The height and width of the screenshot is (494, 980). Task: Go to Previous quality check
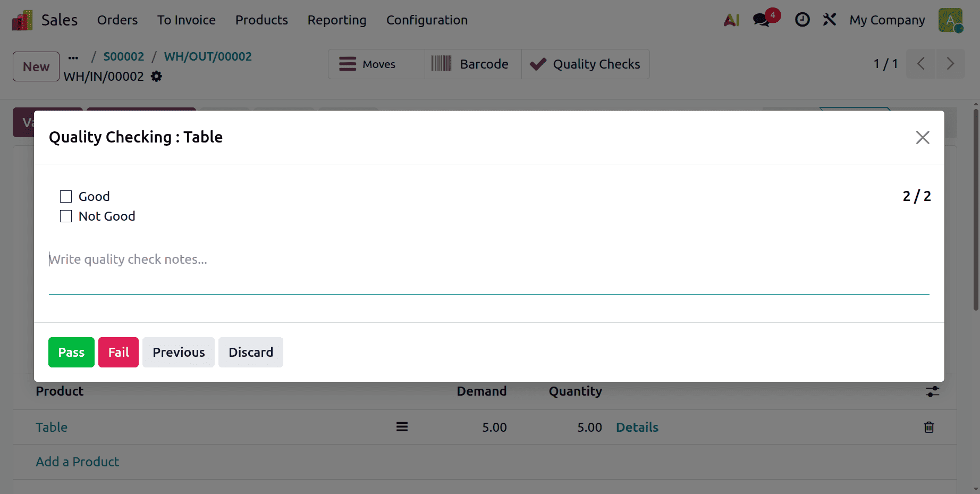click(x=179, y=352)
